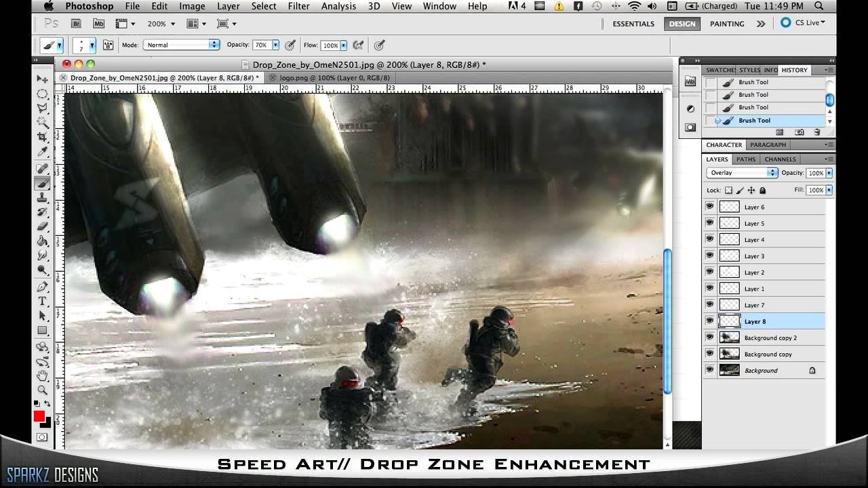The width and height of the screenshot is (868, 488).
Task: Switch to Painting workspace
Action: pyautogui.click(x=727, y=24)
